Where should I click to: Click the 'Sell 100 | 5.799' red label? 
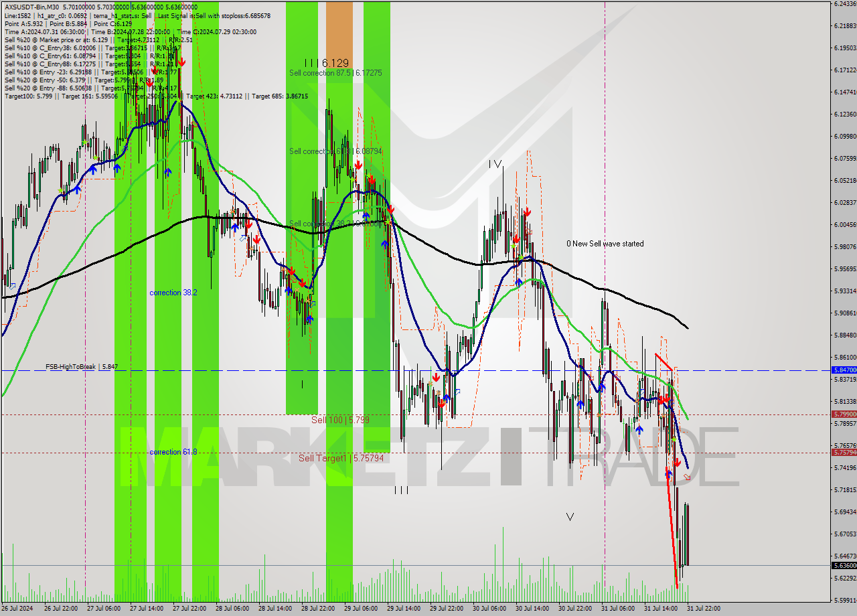coord(340,420)
